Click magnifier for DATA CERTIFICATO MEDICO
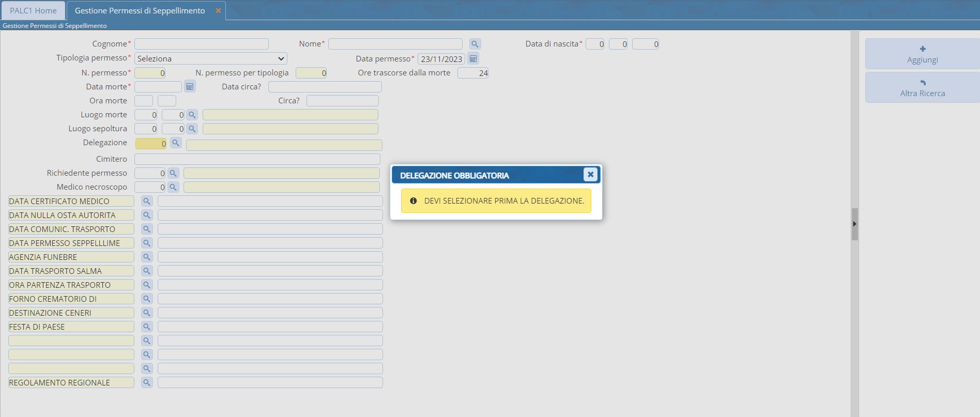The width and height of the screenshot is (980, 417). [147, 201]
